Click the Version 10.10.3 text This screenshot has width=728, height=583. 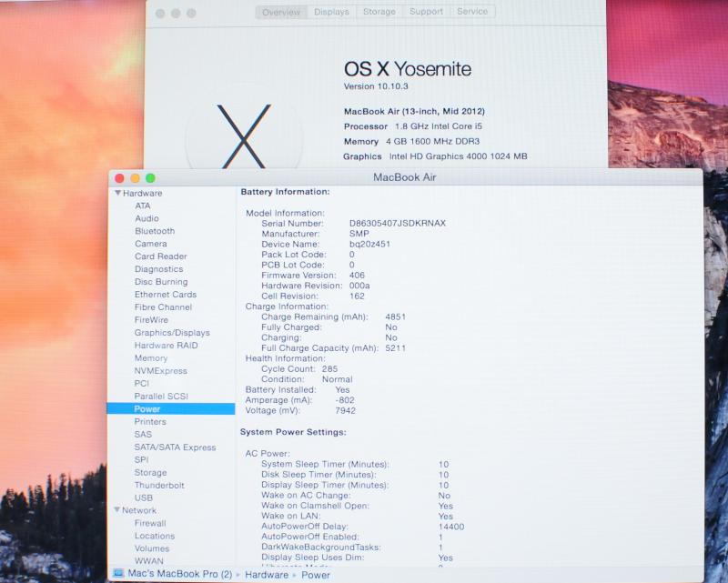[x=376, y=86]
